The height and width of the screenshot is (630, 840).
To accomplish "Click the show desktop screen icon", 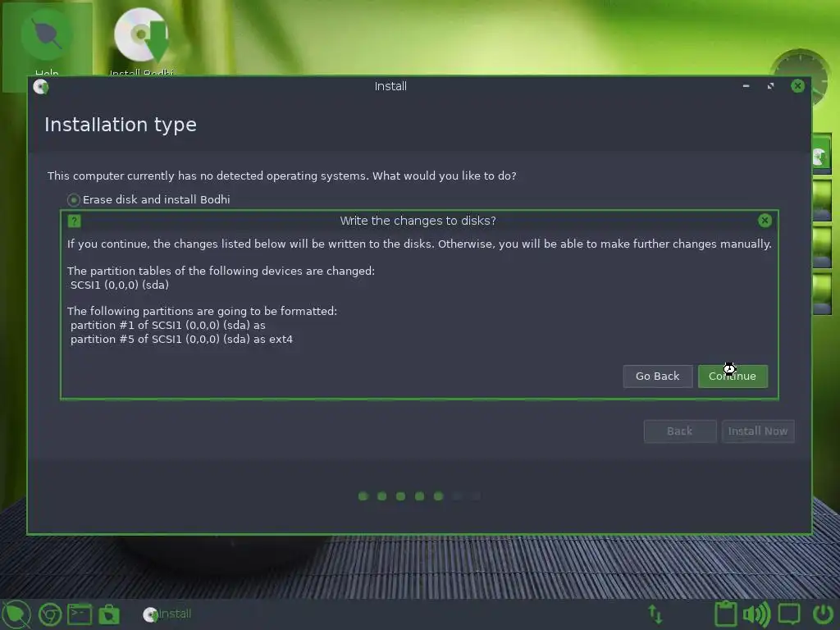I will 789,614.
